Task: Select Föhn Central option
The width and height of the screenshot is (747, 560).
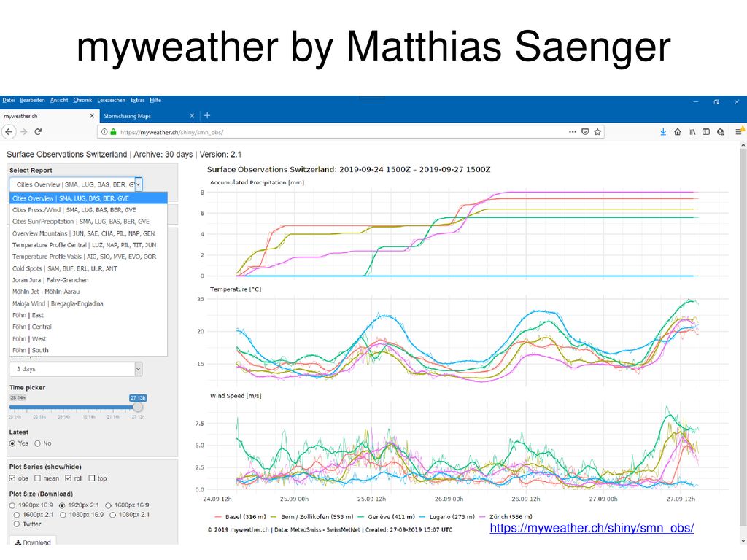Action: [88, 327]
